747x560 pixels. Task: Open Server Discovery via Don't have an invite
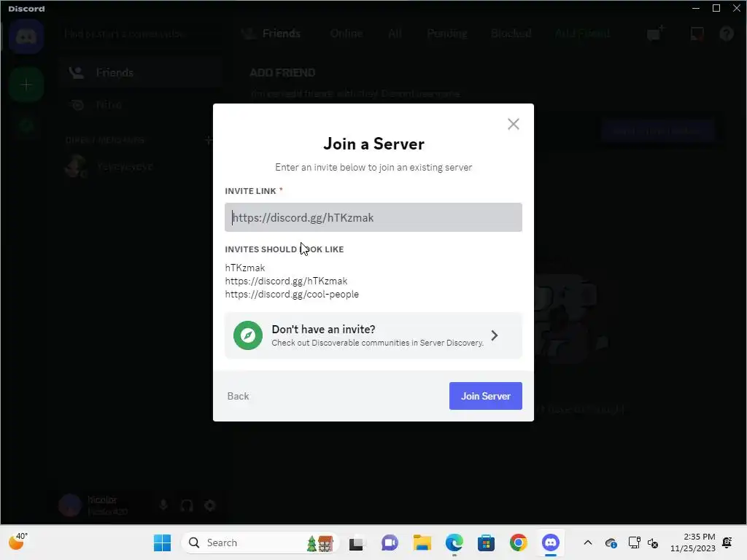click(373, 335)
